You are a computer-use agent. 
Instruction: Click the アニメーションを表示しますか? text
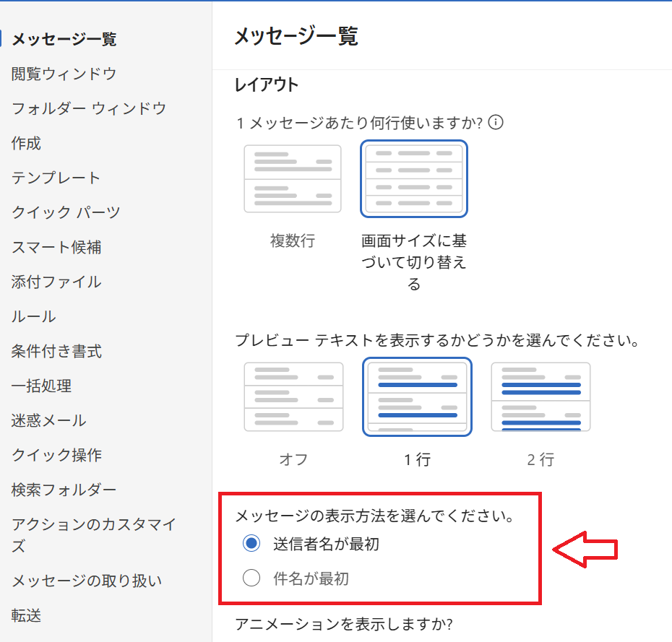(x=344, y=625)
